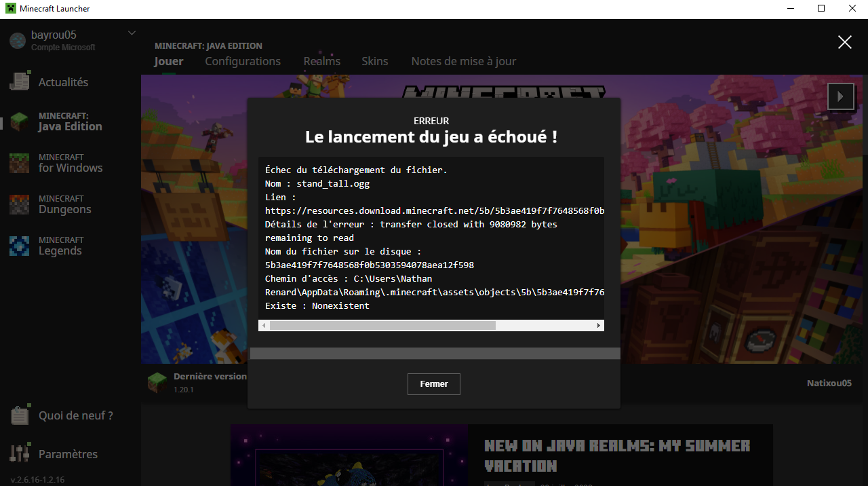
Task: Open Quoi de neuf ? link
Action: 76,415
